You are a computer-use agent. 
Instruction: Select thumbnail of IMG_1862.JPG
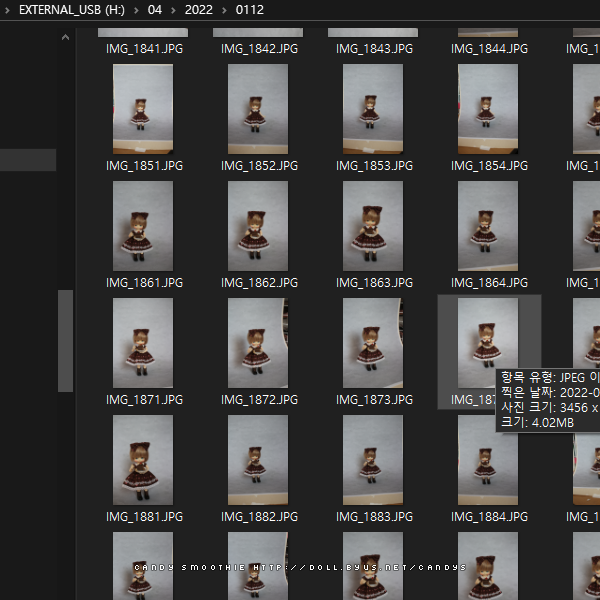coord(258,226)
